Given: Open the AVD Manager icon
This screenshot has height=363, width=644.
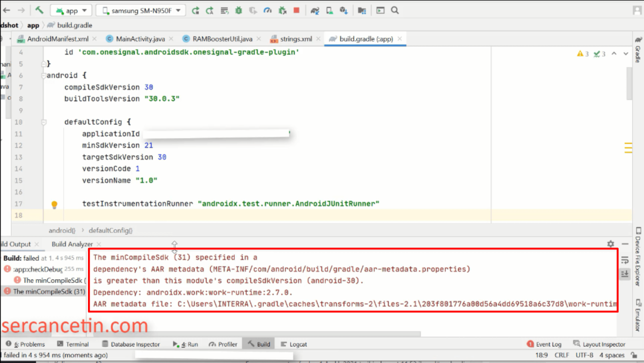Looking at the screenshot, I should coord(330,10).
